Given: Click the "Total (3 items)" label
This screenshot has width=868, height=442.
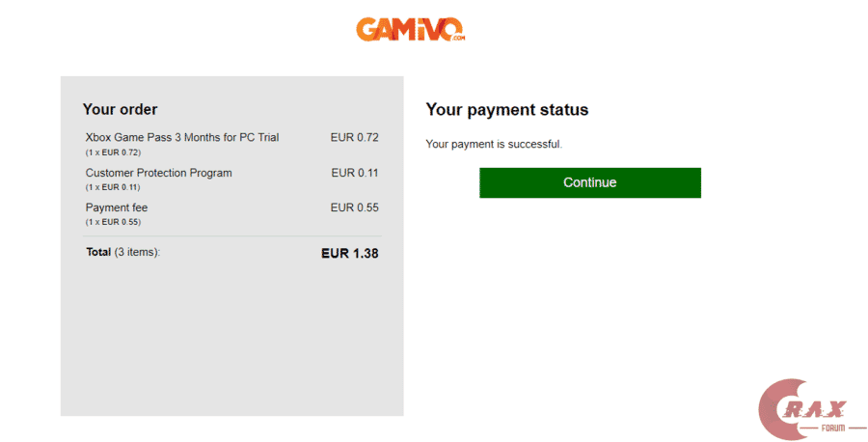Looking at the screenshot, I should coord(122,252).
